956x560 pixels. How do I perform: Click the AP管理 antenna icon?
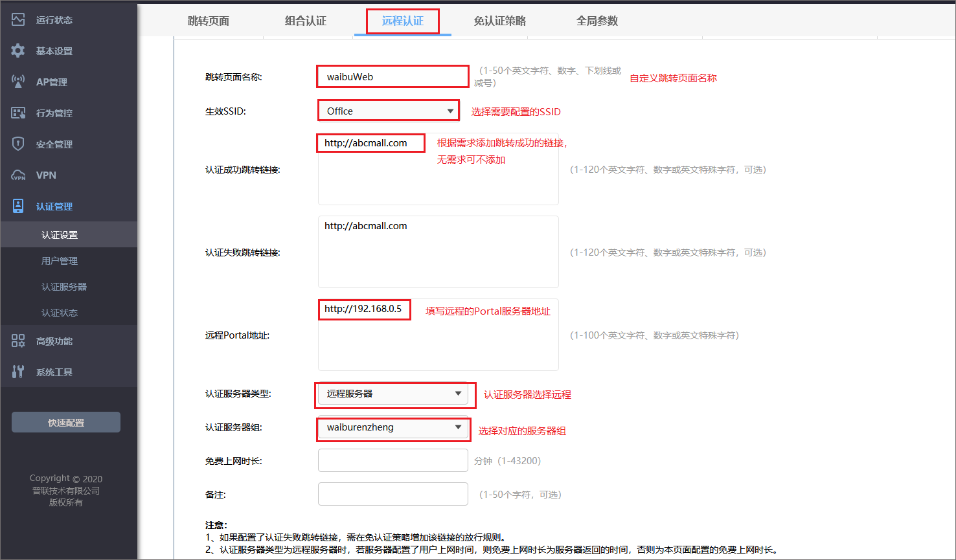[18, 82]
